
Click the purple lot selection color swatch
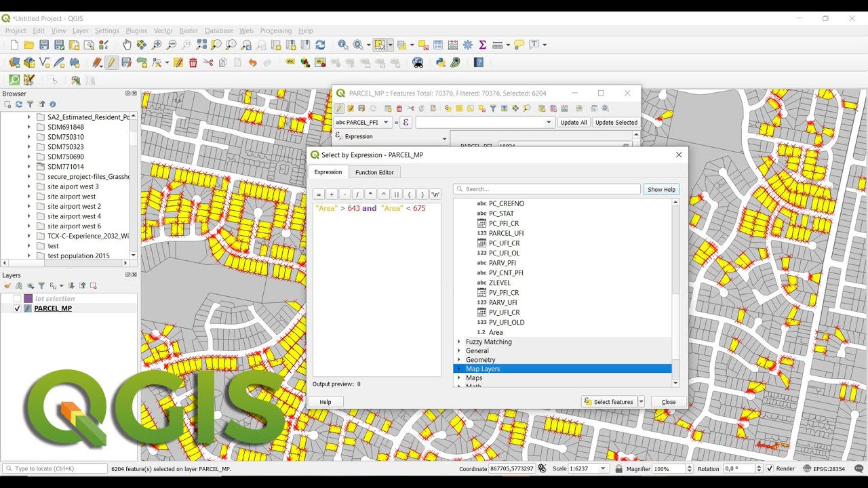pyautogui.click(x=28, y=298)
